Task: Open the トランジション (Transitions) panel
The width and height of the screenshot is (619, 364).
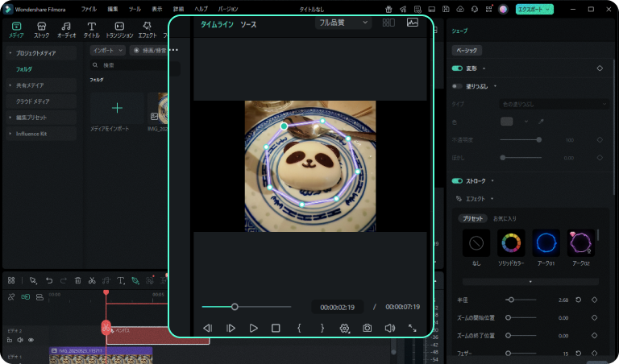Action: 119,30
